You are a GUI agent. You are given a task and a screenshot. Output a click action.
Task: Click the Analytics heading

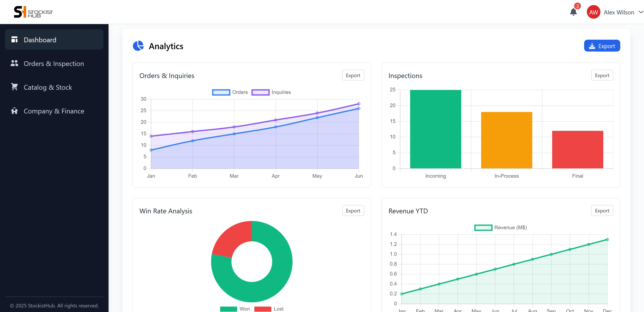tap(166, 46)
